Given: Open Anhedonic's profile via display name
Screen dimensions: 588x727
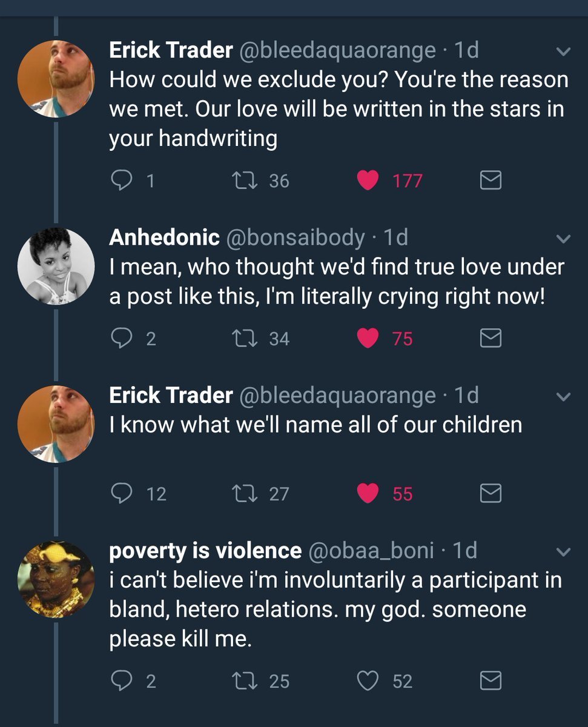Looking at the screenshot, I should point(164,238).
